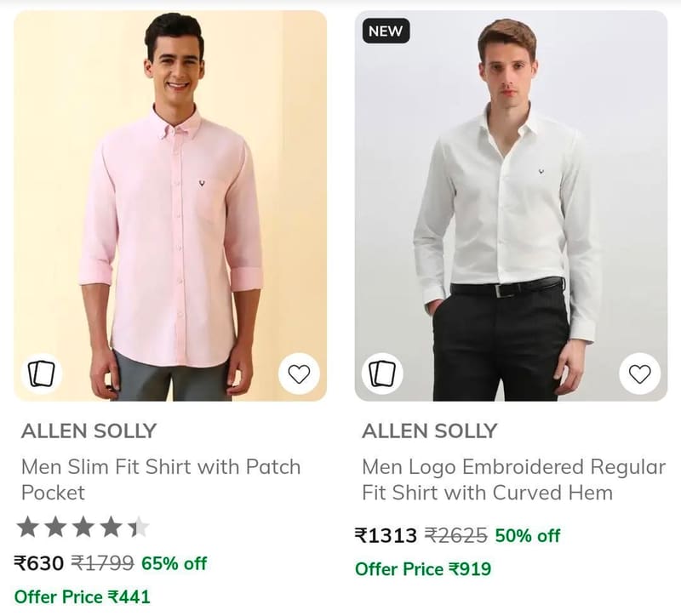
Task: Click the ALLEN SOLLY brand above slim fit shirt
Action: [x=89, y=431]
